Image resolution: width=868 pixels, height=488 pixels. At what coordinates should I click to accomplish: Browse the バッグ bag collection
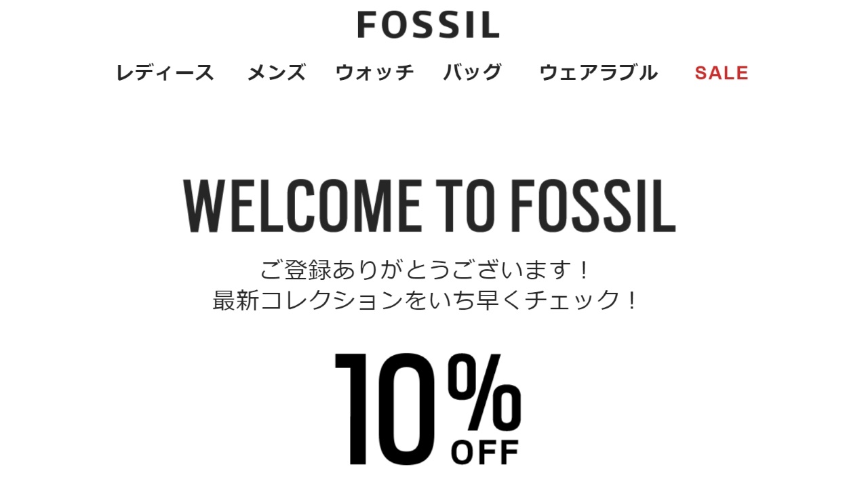473,73
